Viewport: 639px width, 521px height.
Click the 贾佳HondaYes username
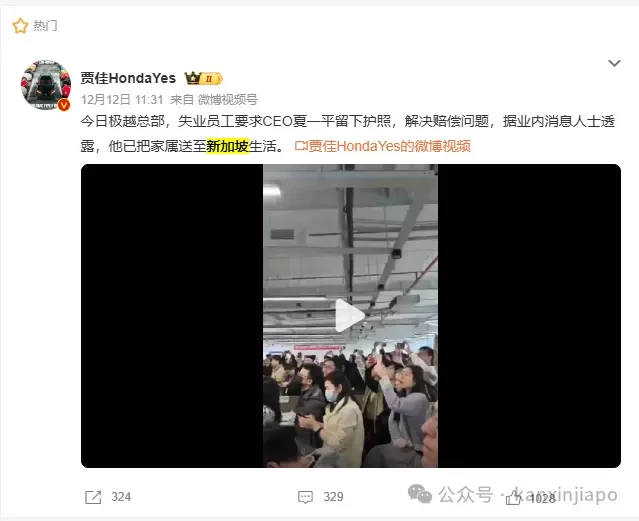tap(128, 78)
